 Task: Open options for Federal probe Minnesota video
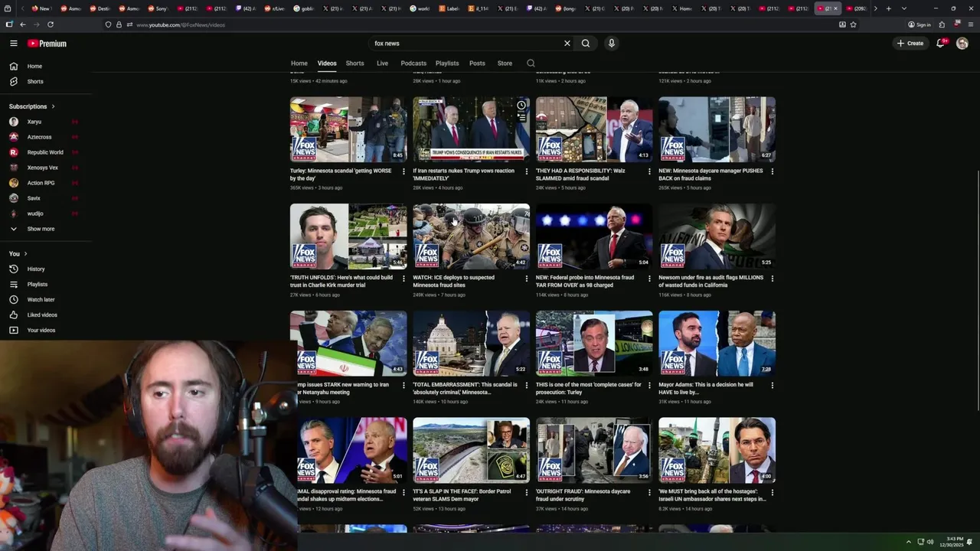click(649, 279)
